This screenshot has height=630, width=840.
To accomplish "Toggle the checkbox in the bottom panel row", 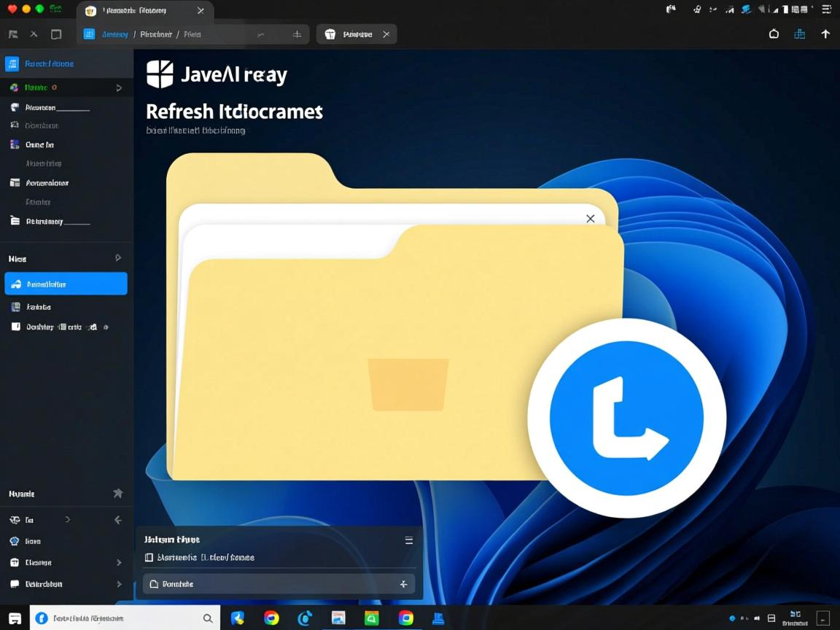I will tap(149, 558).
